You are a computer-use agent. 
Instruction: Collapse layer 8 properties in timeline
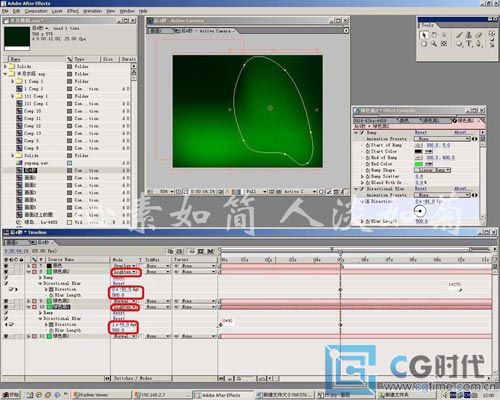coord(29,272)
